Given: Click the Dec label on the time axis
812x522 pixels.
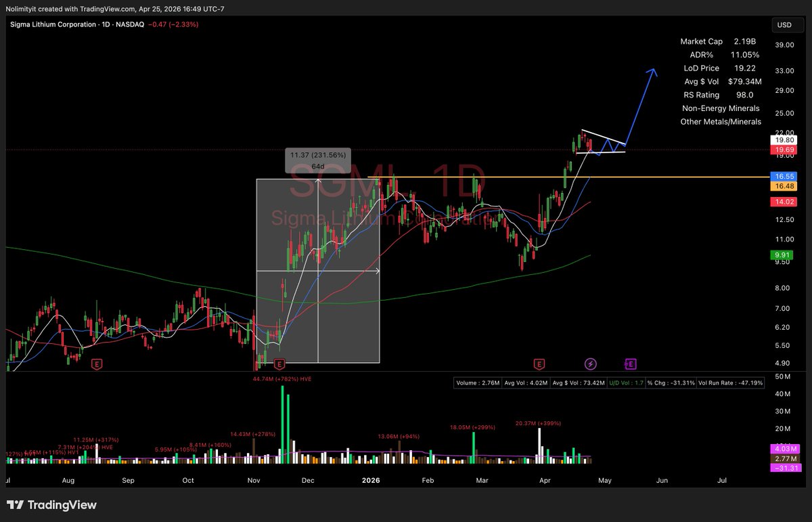Looking at the screenshot, I should [x=308, y=480].
